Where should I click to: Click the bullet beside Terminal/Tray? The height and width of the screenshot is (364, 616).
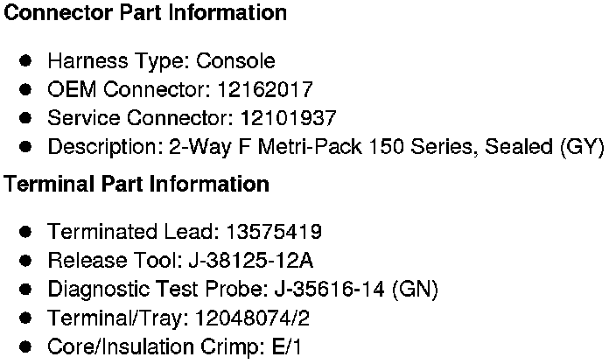tap(26, 318)
